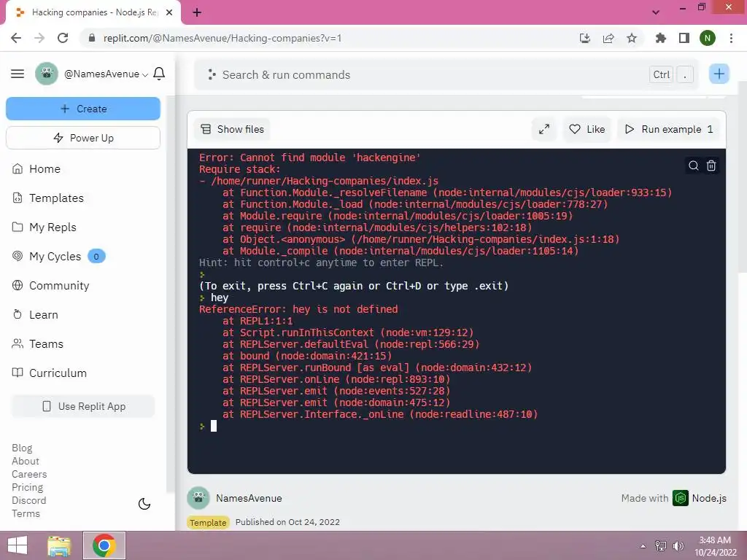Viewport: 747px width, 560px height.
Task: Click the volume speaker tray icon
Action: pyautogui.click(x=678, y=545)
